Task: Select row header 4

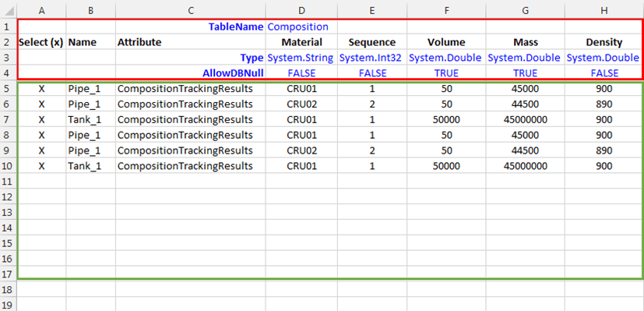Action: pos(9,73)
